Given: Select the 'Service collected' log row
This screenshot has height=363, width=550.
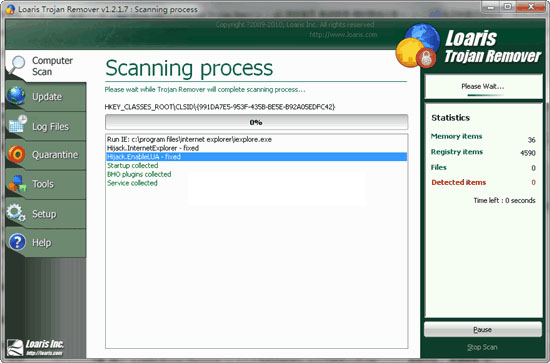Looking at the screenshot, I should 256,183.
